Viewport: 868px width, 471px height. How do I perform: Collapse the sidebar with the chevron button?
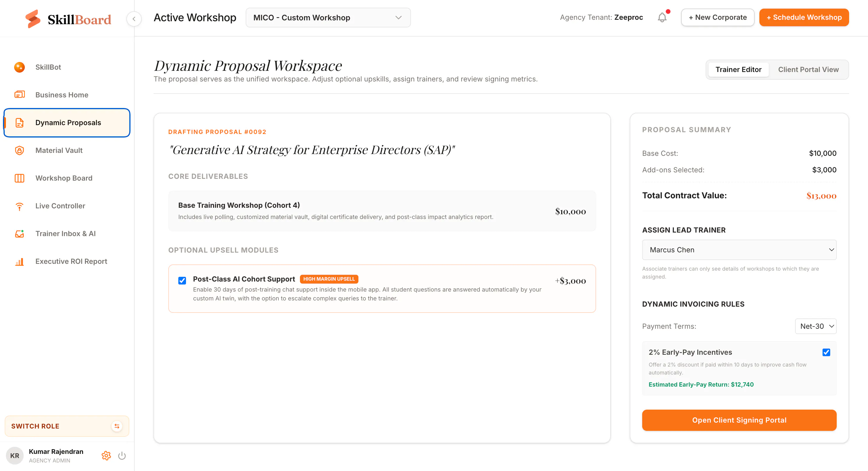pyautogui.click(x=134, y=19)
